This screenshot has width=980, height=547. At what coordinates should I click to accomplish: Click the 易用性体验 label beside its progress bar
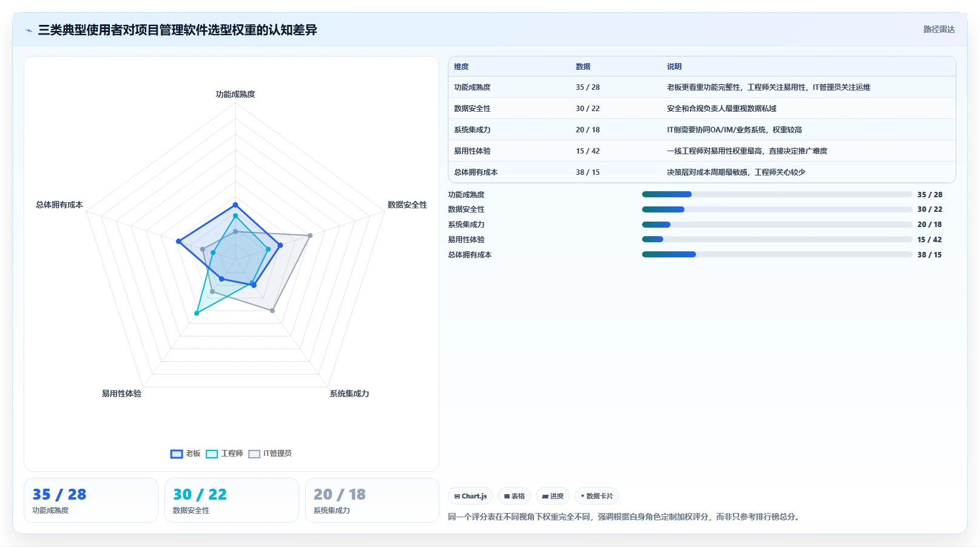[x=466, y=240]
